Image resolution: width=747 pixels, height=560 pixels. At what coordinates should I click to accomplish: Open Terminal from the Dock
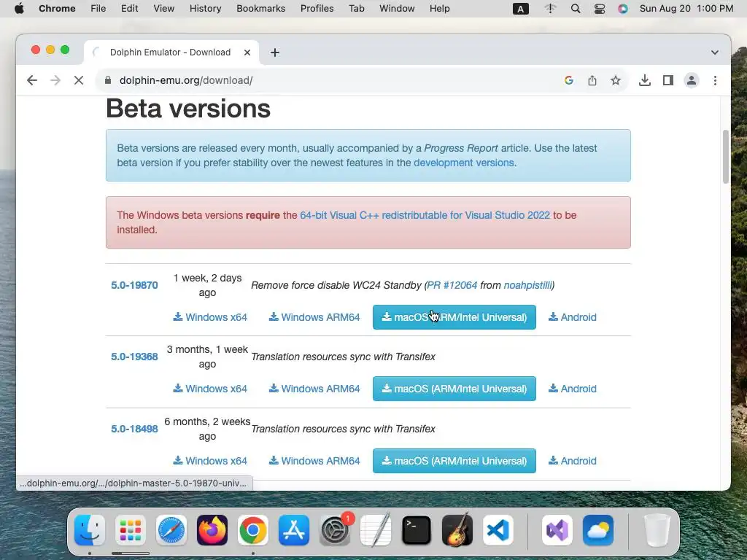pos(417,530)
